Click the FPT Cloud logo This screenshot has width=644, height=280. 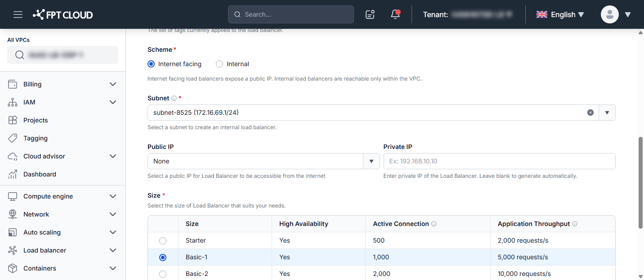63,14
